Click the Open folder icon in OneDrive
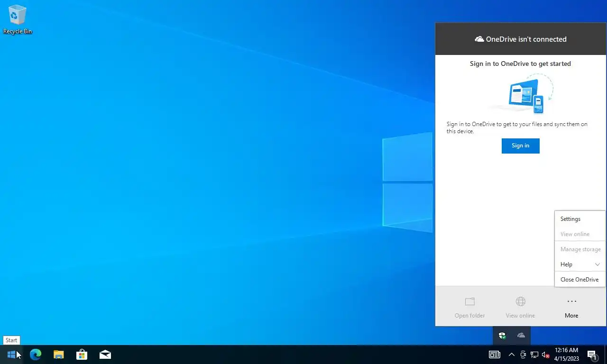 pyautogui.click(x=469, y=302)
